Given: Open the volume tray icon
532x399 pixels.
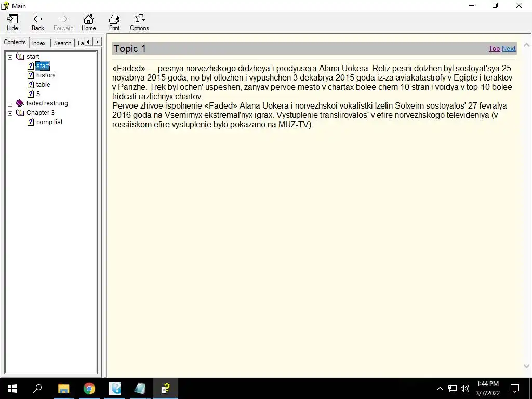Looking at the screenshot, I should (465, 389).
